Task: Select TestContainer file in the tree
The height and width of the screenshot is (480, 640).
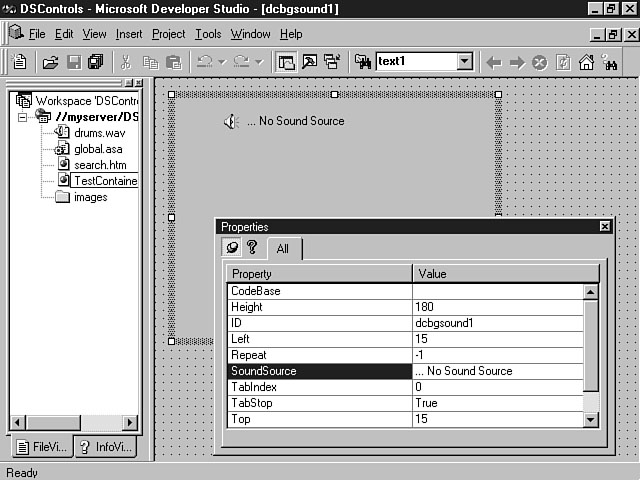Action: click(105, 181)
